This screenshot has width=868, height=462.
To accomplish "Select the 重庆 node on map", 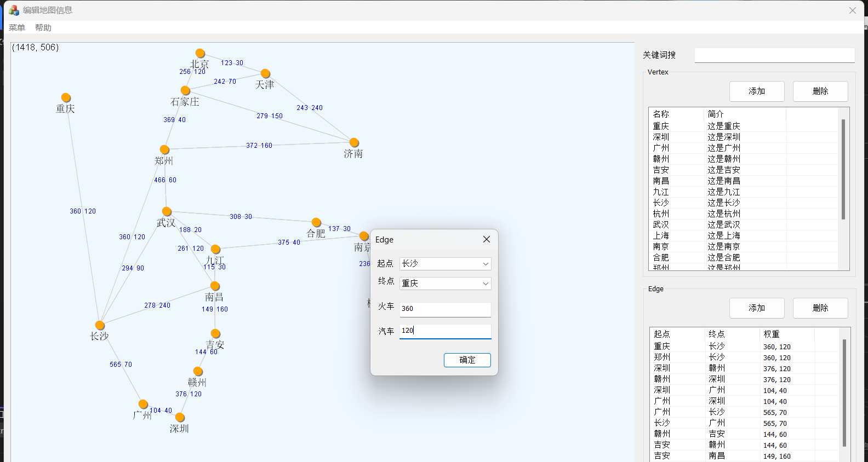I will pos(66,98).
